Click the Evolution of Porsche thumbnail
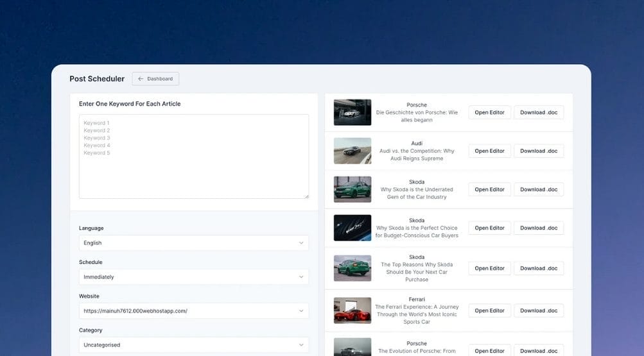The image size is (644, 356). click(x=352, y=347)
